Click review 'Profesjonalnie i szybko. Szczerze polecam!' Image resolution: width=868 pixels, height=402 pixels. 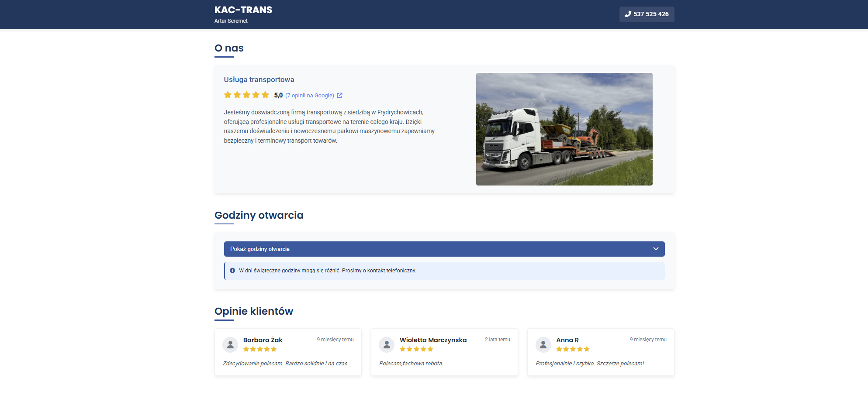(x=590, y=364)
